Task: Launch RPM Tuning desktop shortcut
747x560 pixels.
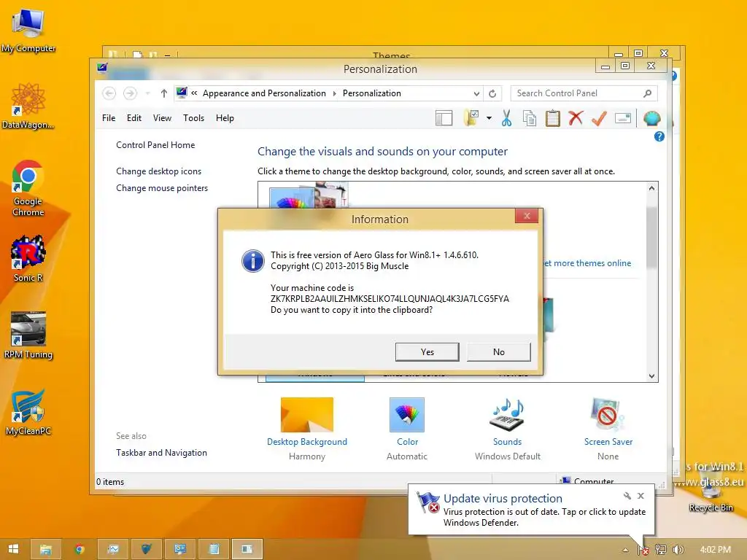Action: click(28, 335)
